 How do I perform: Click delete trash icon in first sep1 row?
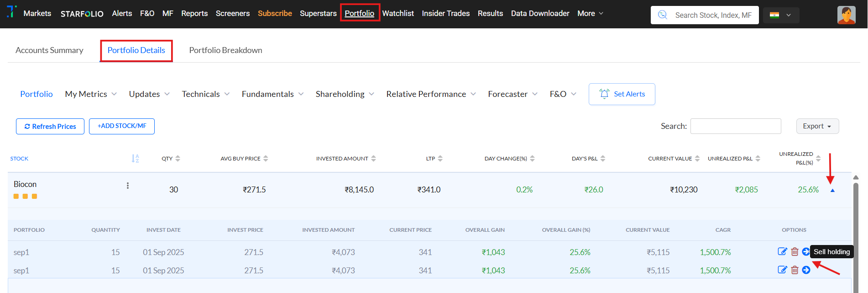(795, 251)
